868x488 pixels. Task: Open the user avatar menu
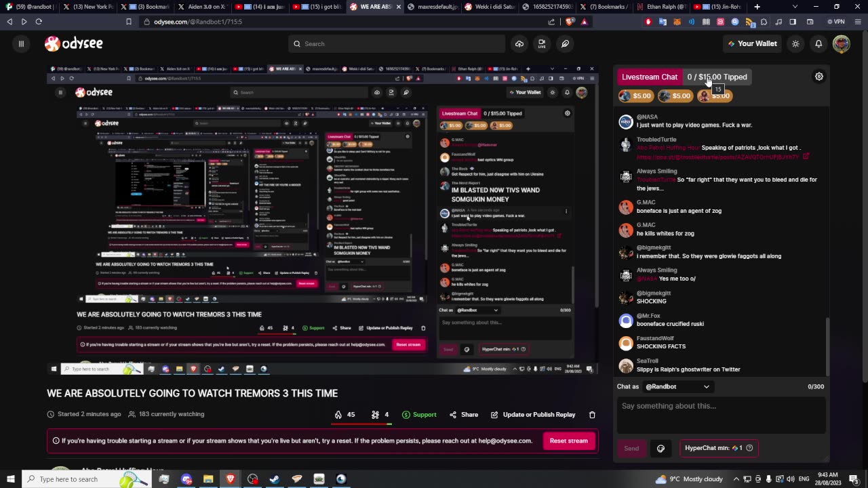[x=842, y=43]
